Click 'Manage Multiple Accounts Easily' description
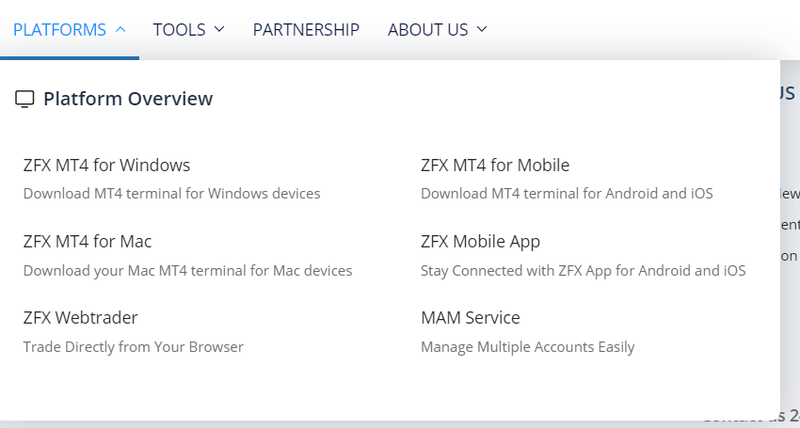This screenshot has height=428, width=800. (x=528, y=347)
